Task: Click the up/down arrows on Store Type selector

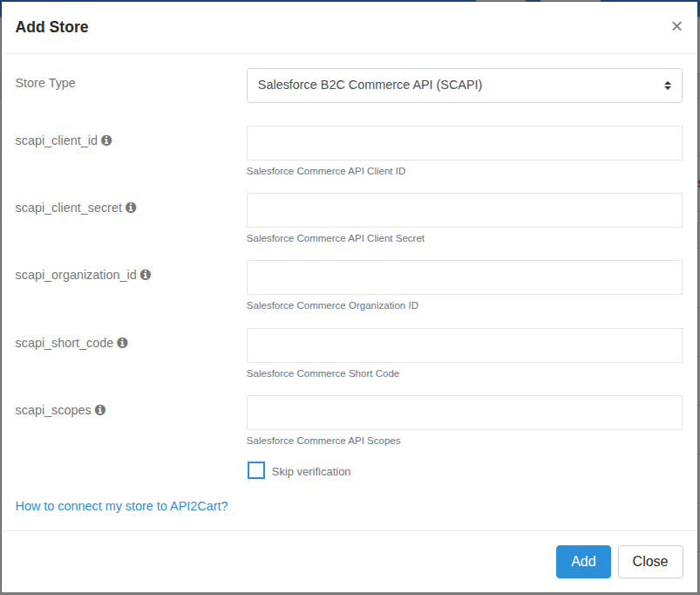Action: tap(669, 85)
